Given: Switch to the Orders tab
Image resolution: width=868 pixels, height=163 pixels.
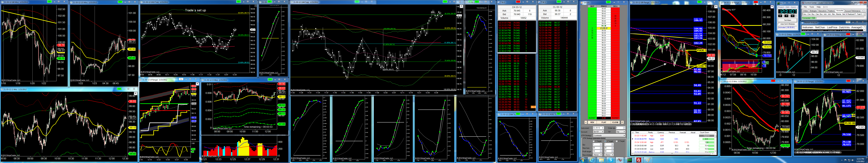Looking at the screenshot, I should tap(805, 11).
